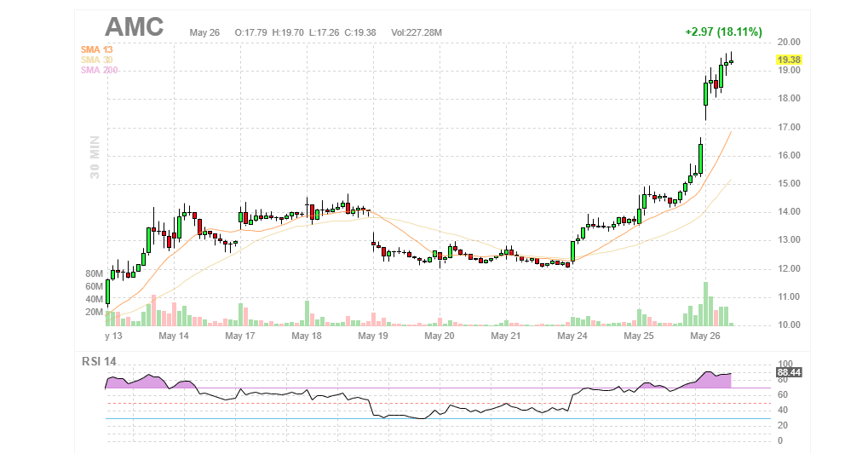Click the May 25 date axis label
The width and height of the screenshot is (868, 454).
tap(639, 336)
